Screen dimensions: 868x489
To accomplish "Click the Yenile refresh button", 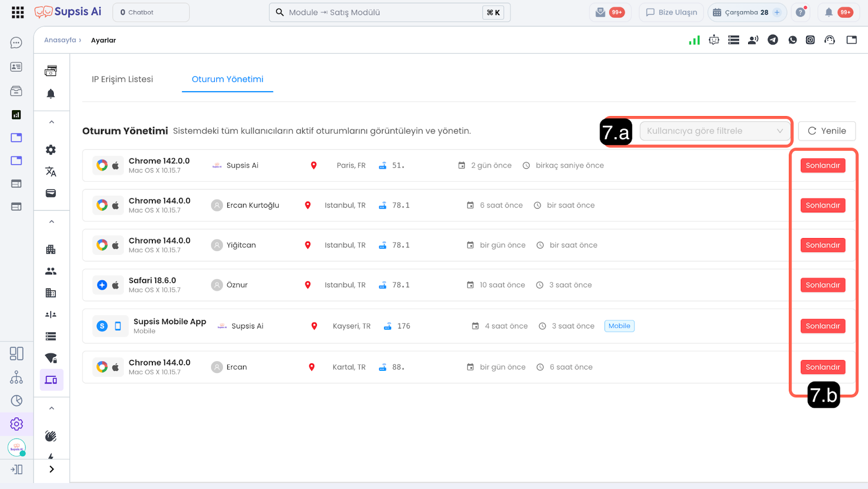I will [x=827, y=131].
